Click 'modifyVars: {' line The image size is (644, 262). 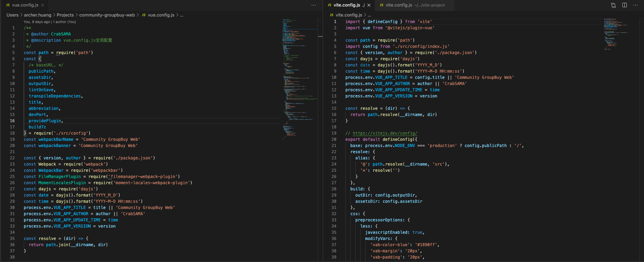click(381, 239)
